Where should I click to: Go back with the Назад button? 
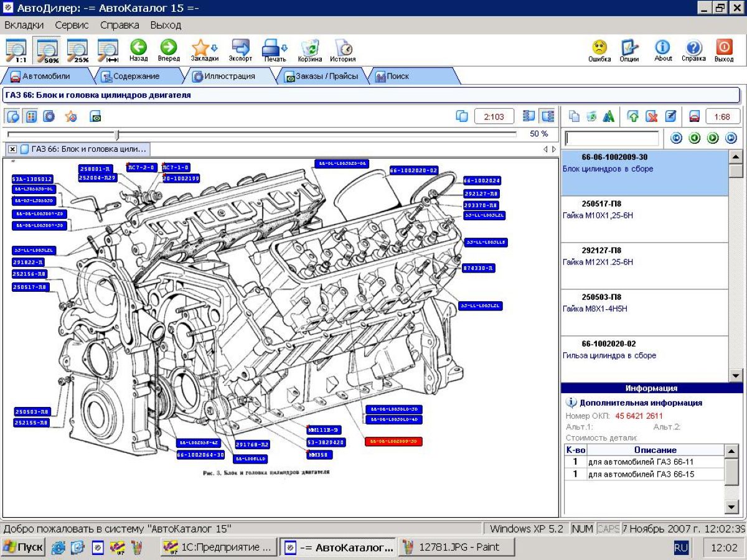click(138, 51)
